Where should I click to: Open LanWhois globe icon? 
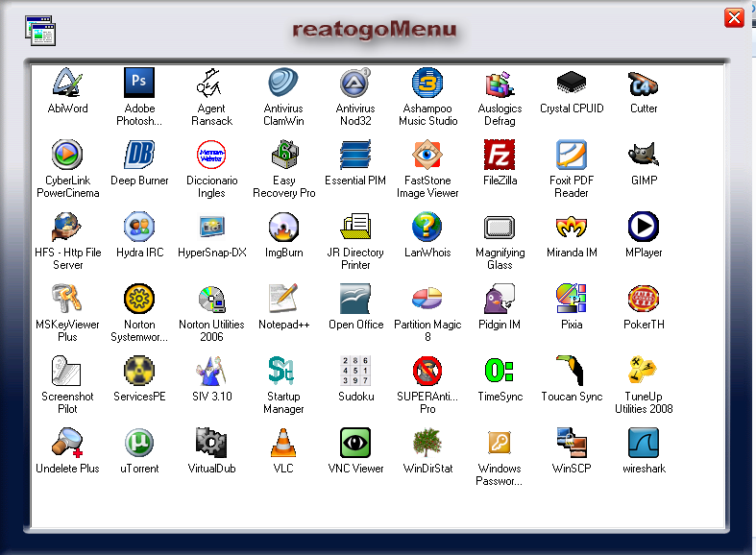[x=427, y=227]
